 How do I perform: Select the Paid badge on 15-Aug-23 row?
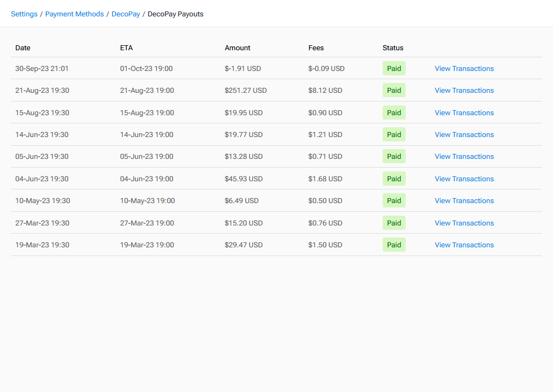394,112
